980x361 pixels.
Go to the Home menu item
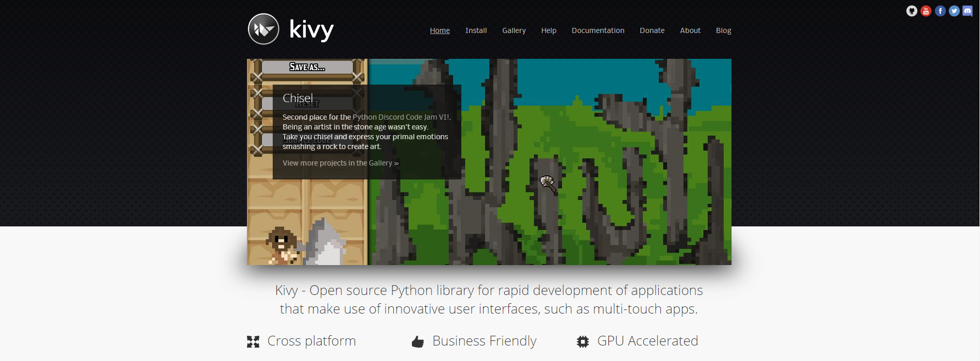440,30
